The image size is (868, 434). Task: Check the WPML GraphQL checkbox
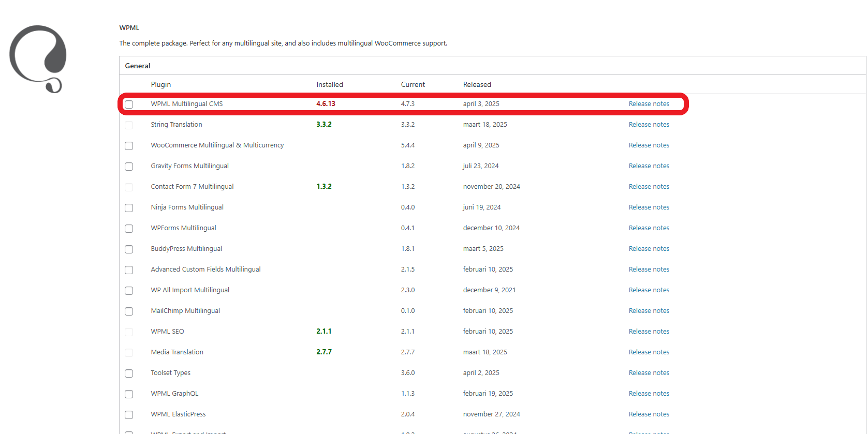click(x=129, y=394)
